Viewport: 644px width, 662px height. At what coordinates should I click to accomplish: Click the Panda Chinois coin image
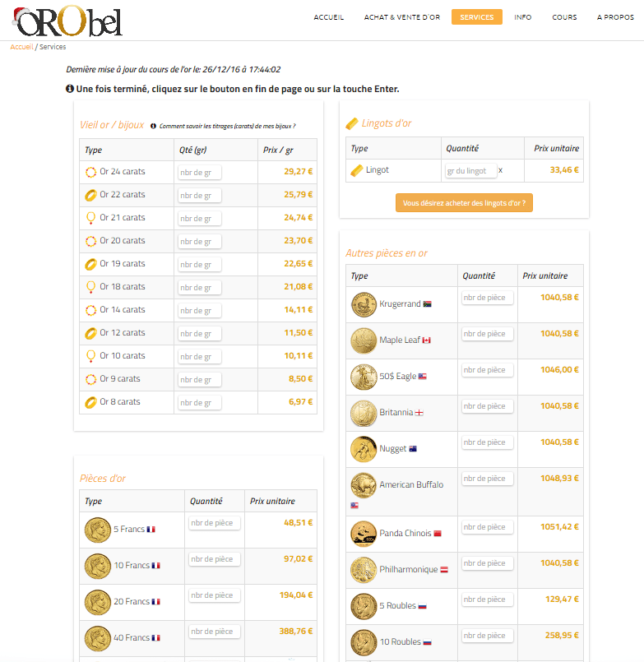click(364, 534)
